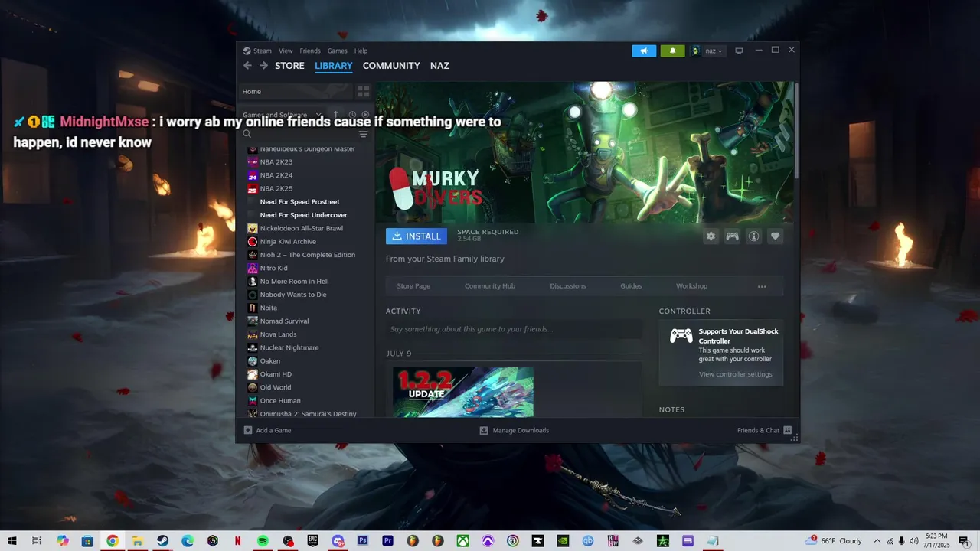980x551 pixels.
Task: Select Need For Speed Prostreet
Action: (x=299, y=202)
